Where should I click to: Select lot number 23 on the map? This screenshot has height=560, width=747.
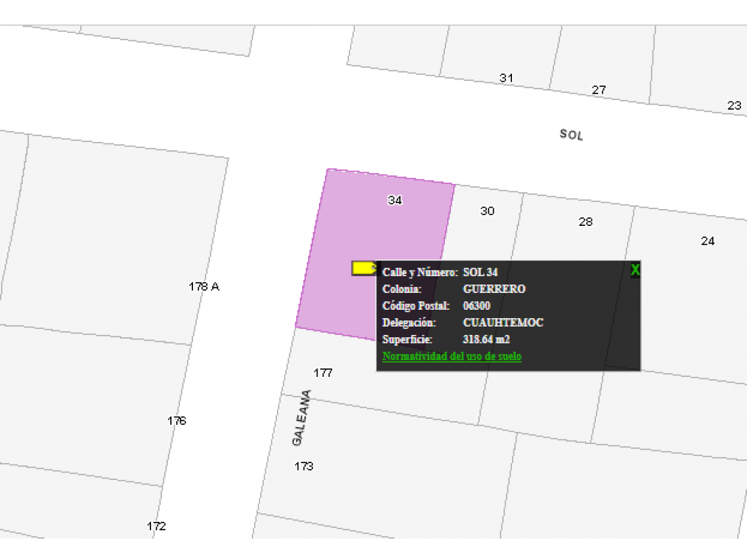coord(734,106)
